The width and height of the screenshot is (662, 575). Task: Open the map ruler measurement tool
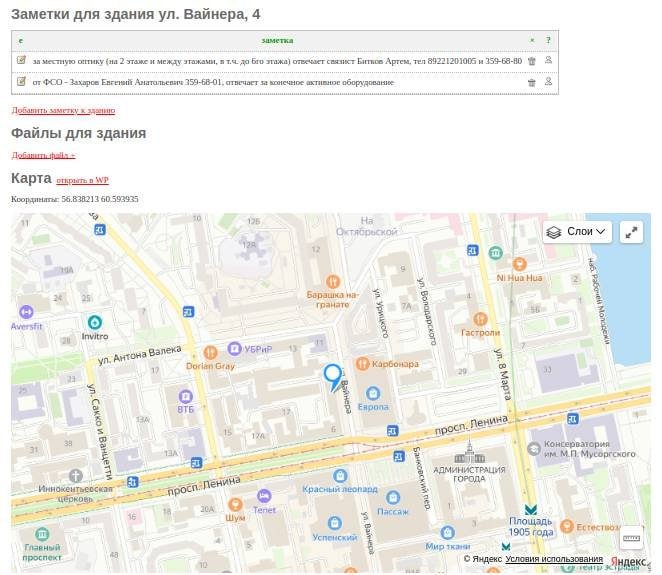coord(631,538)
